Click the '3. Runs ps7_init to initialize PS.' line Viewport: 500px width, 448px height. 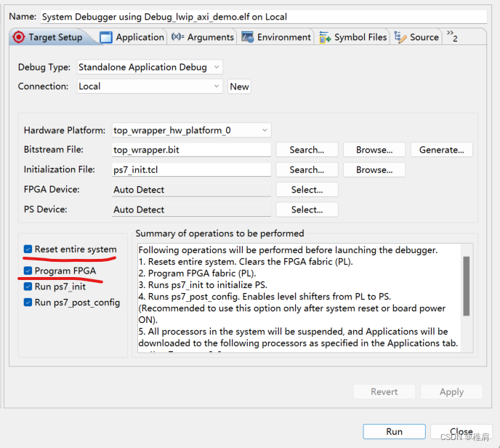coord(203,284)
